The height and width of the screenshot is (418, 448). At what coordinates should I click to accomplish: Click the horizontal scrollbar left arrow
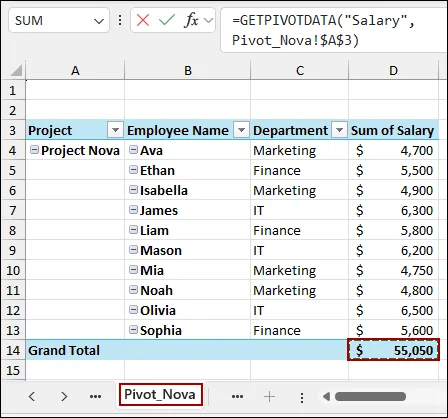point(326,396)
